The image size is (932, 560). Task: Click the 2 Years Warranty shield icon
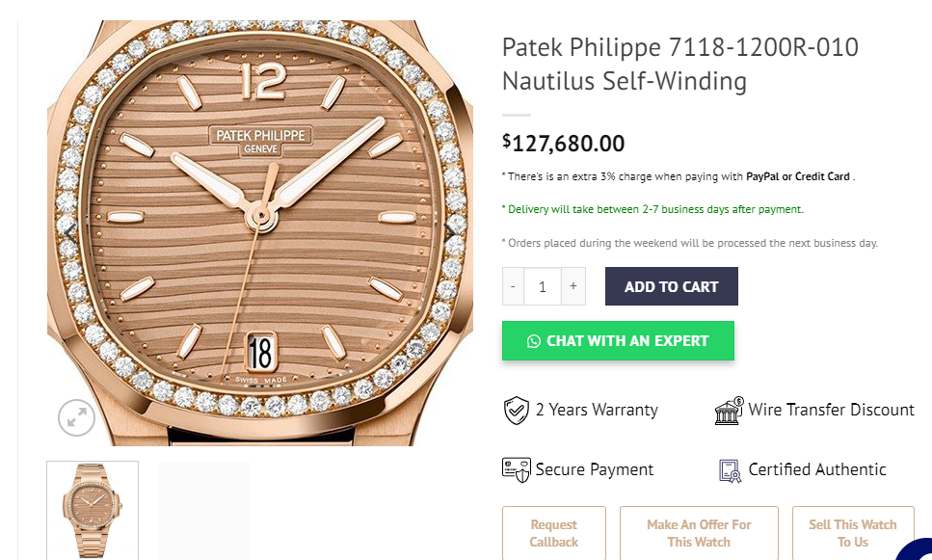point(517,411)
